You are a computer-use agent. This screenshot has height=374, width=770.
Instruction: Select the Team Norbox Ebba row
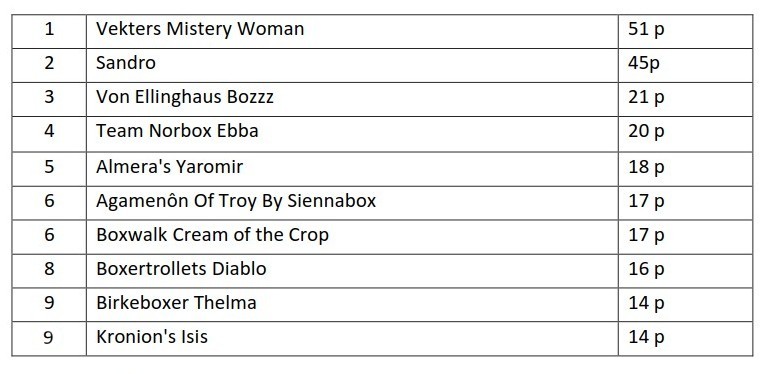(382, 134)
